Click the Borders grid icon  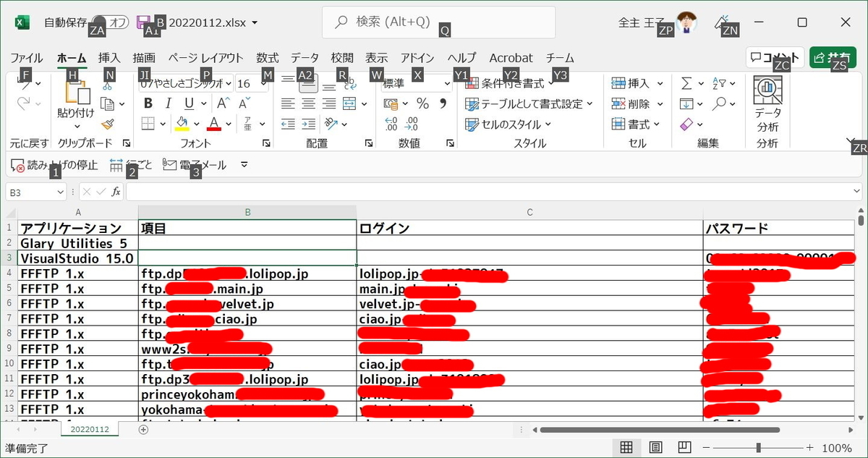(148, 123)
